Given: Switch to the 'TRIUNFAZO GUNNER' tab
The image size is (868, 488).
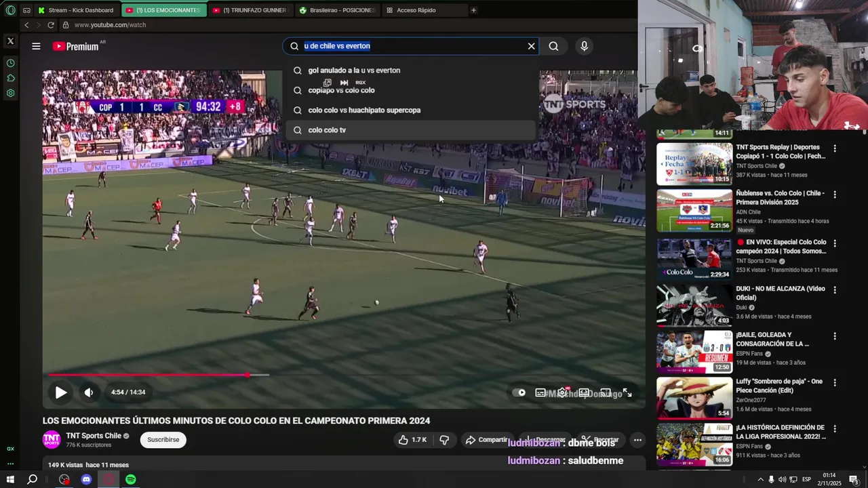Looking at the screenshot, I should coord(249,10).
